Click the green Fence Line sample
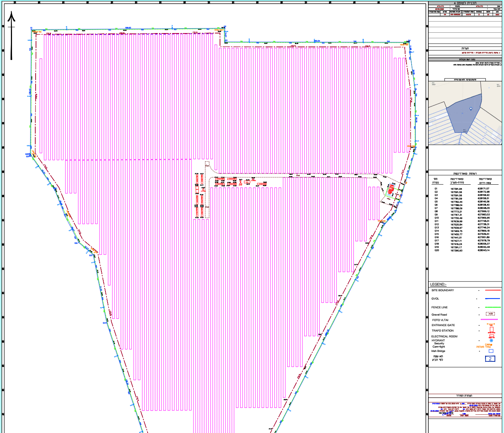Image resolution: width=504 pixels, height=433 pixels. pos(492,307)
